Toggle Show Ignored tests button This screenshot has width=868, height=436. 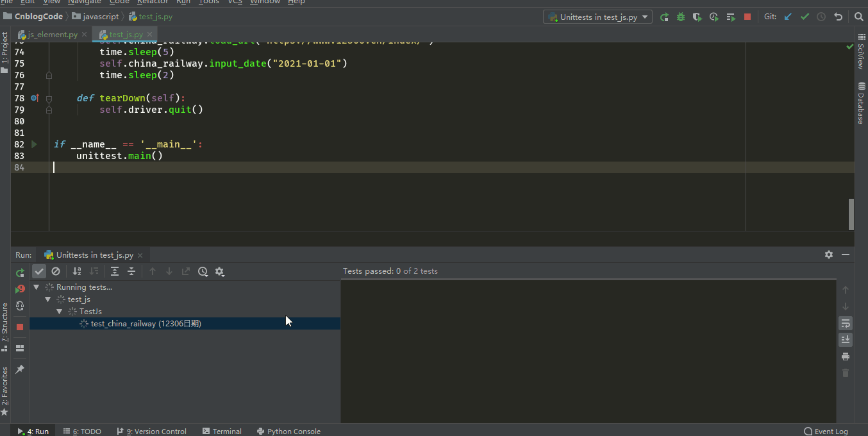(56, 271)
